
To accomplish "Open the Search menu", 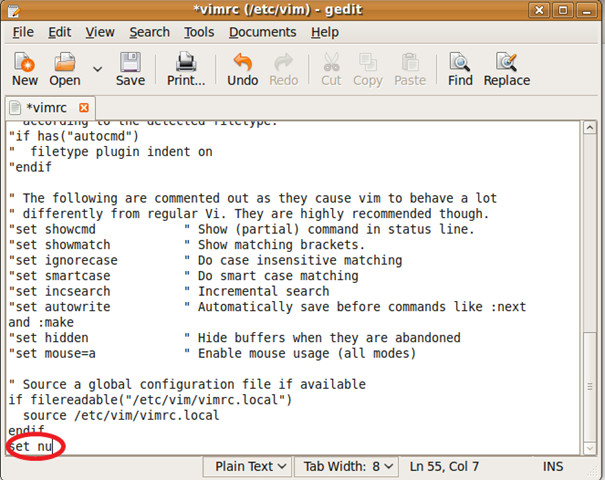I will tap(149, 32).
